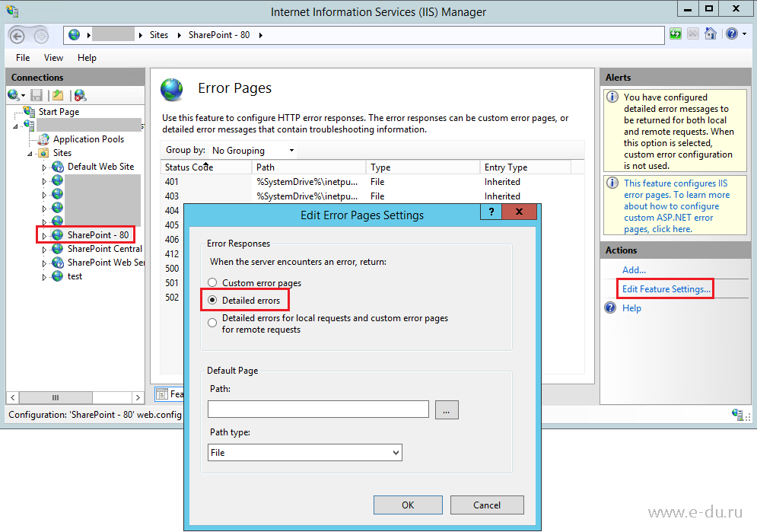Click the Error Pages globe icon
757x532 pixels.
(x=172, y=90)
